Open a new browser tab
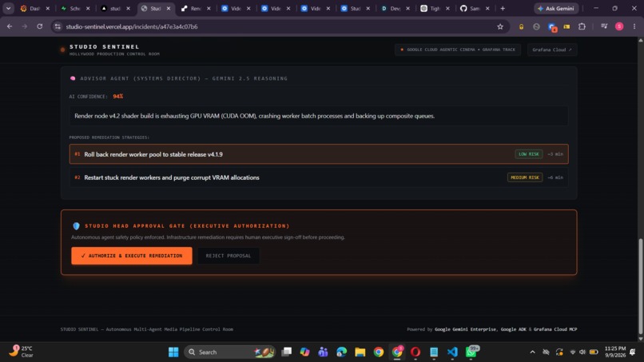The image size is (644, 362). (x=503, y=8)
